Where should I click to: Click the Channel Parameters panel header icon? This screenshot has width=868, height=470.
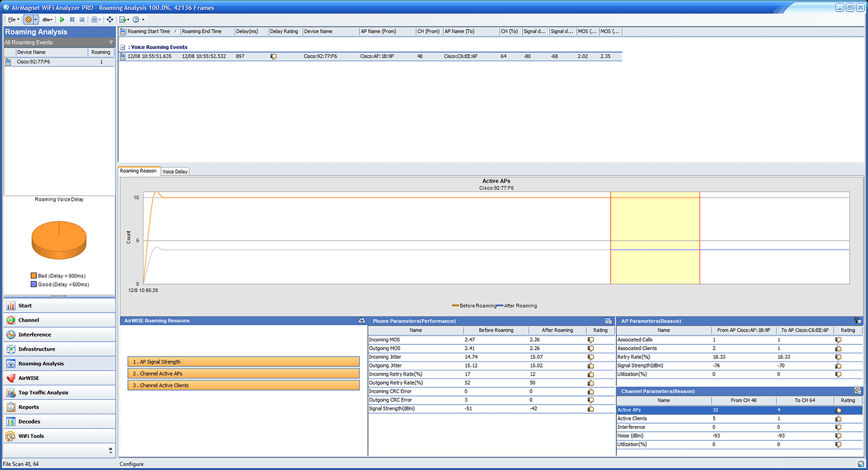pyautogui.click(x=858, y=391)
